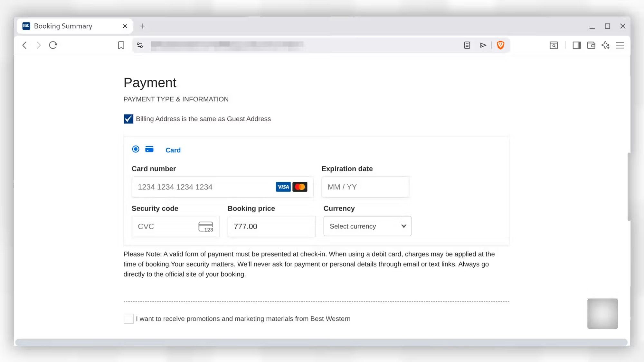Click the Brave Shields lion icon
This screenshot has width=644, height=362.
click(x=500, y=45)
